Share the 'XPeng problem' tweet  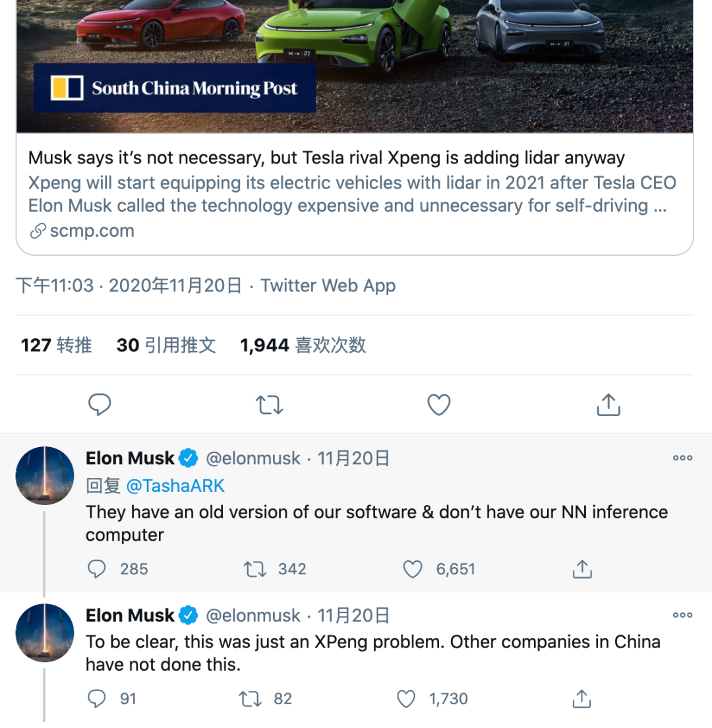click(x=581, y=699)
